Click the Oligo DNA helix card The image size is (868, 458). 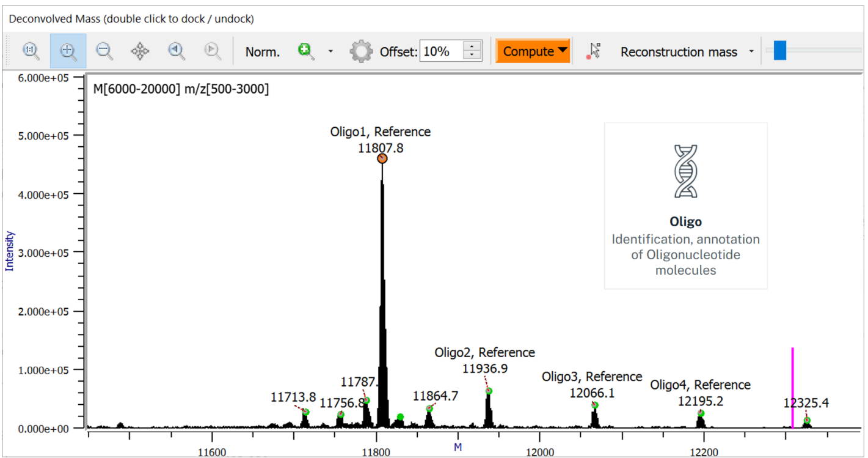(685, 205)
